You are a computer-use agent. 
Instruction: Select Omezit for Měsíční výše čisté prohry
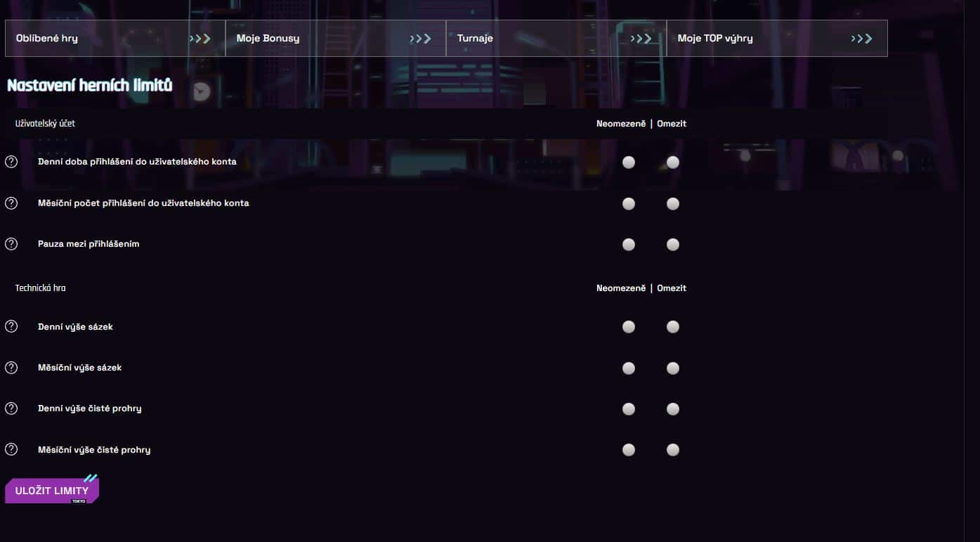[x=673, y=450]
